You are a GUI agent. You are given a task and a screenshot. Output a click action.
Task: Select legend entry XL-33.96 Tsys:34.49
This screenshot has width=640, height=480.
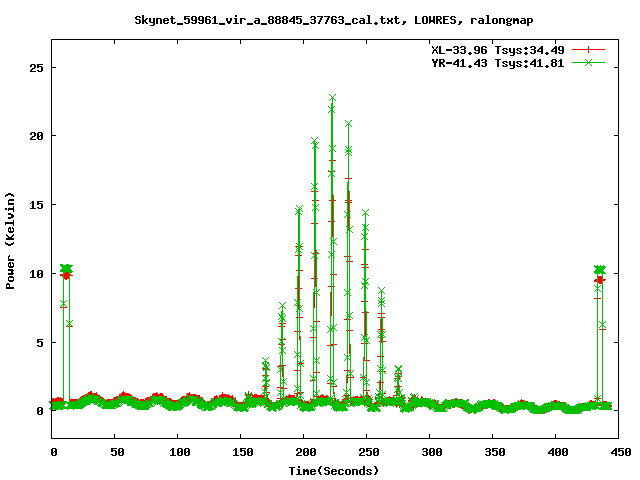(498, 50)
